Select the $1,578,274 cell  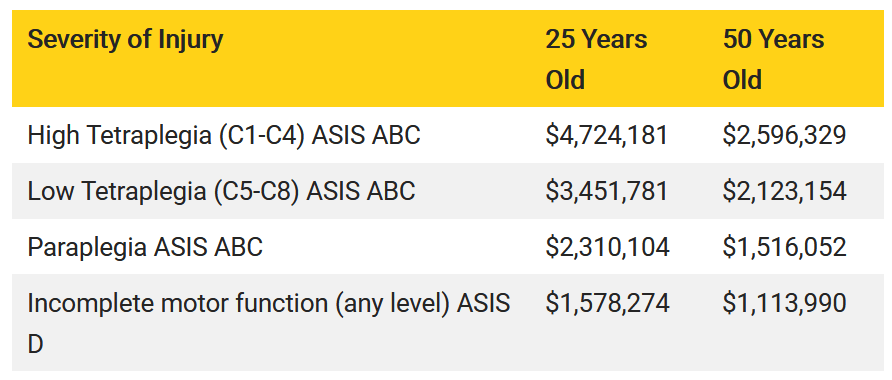click(608, 303)
